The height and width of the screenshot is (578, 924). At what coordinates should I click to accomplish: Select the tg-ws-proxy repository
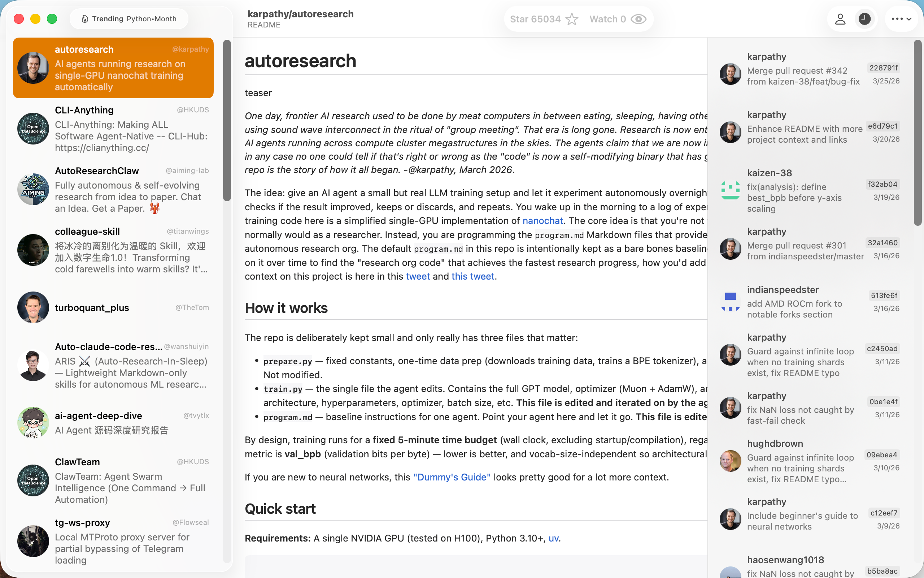click(x=113, y=541)
